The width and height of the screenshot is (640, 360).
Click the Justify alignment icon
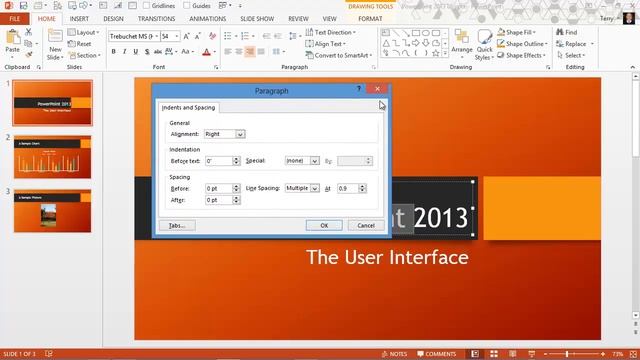tap(261, 51)
